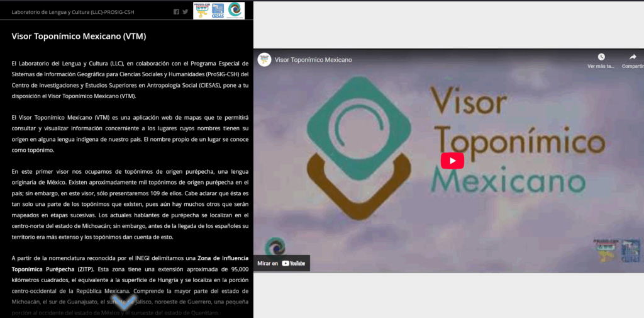
Task: Click the blue CIESAS logo in the header
Action: click(218, 11)
